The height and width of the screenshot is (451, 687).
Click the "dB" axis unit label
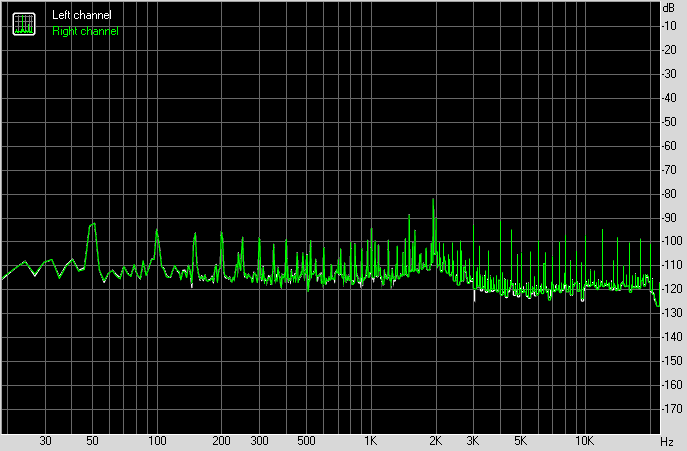669,8
